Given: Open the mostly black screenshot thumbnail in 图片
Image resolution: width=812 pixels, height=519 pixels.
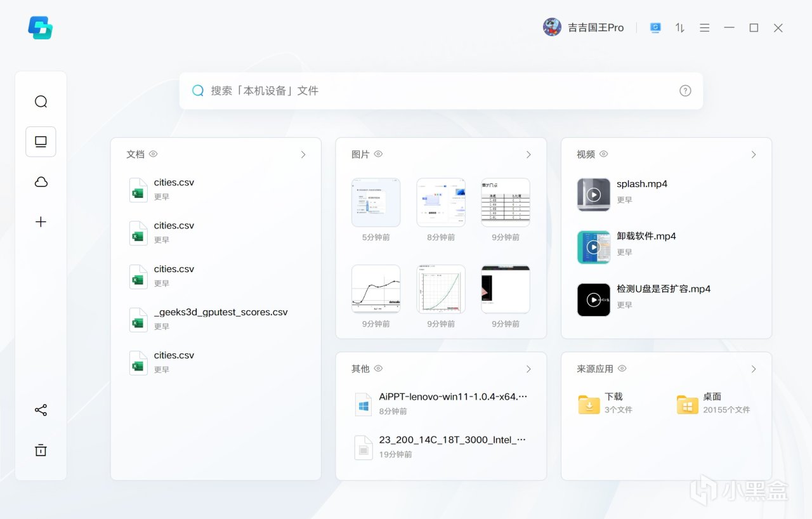Looking at the screenshot, I should click(506, 289).
